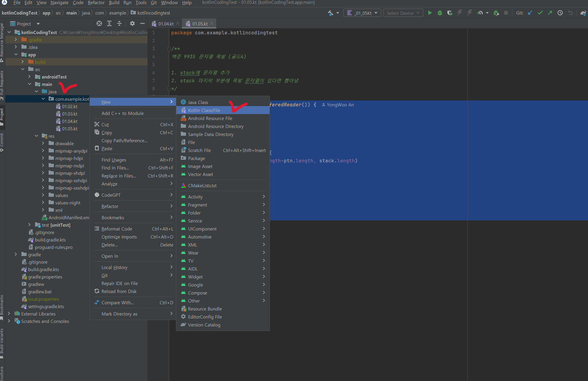
Task: Open the Select Device dropdown
Action: (403, 13)
